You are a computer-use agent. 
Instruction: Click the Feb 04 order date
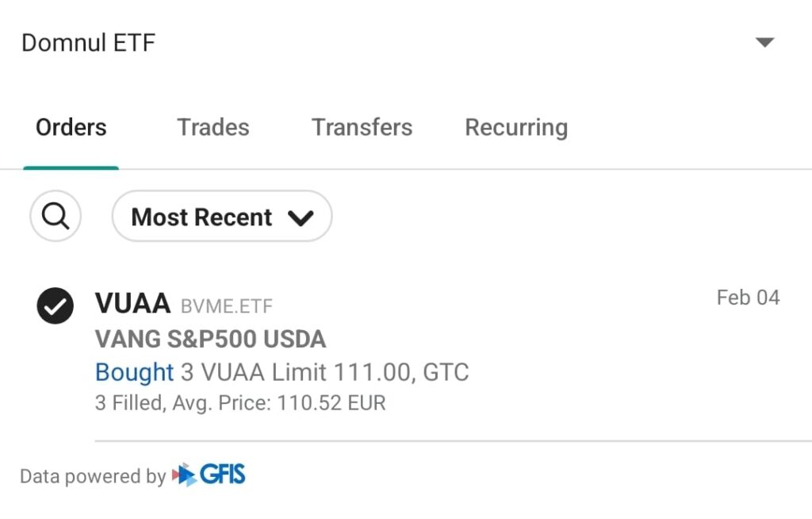tap(748, 298)
